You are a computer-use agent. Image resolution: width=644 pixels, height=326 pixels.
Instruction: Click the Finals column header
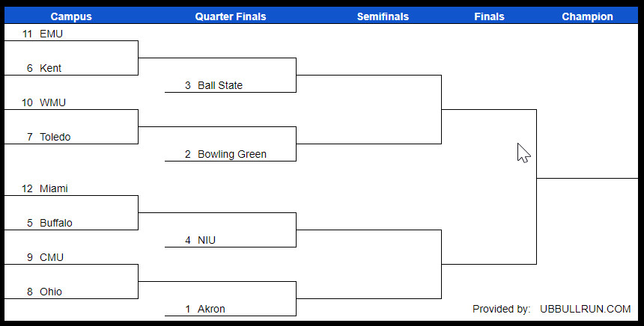(x=489, y=16)
